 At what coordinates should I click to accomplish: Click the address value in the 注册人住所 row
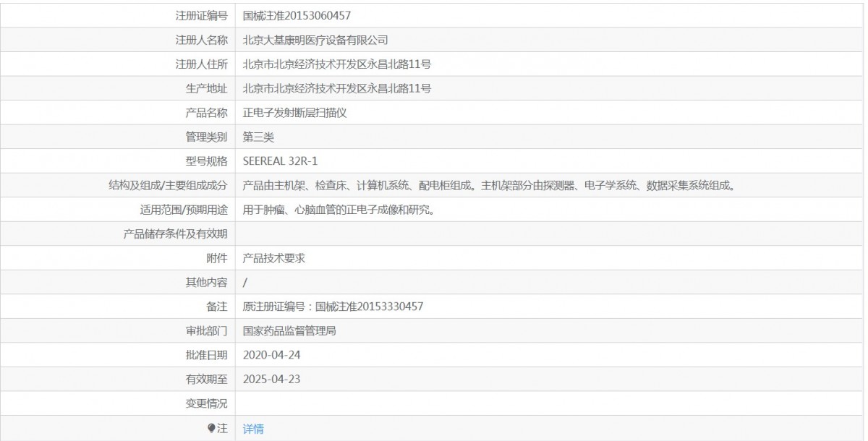[x=337, y=64]
